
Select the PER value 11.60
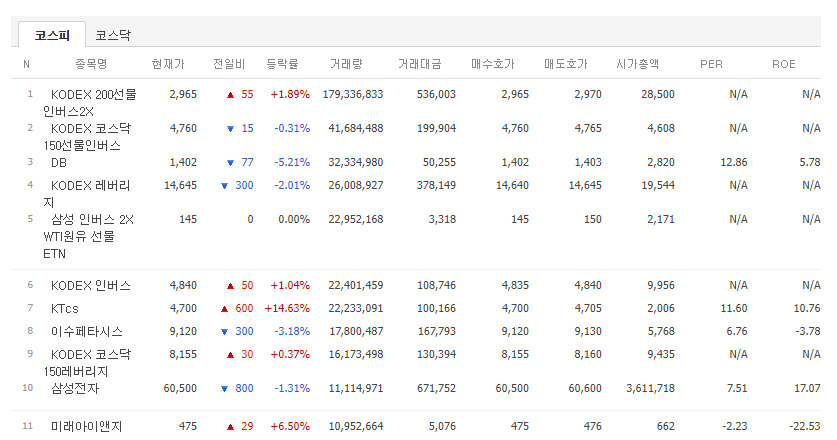733,308
